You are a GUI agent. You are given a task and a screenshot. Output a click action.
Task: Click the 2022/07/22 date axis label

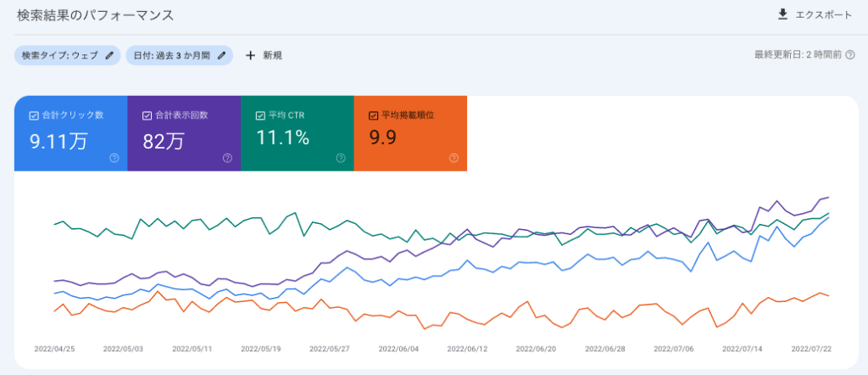[x=811, y=349]
